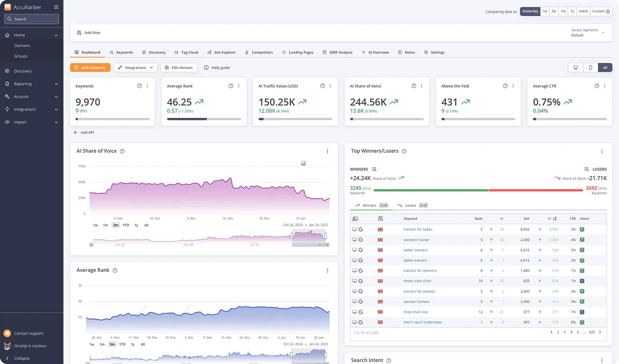Select the Discovery icon in the left sidebar
619x364 pixels.
point(7,71)
